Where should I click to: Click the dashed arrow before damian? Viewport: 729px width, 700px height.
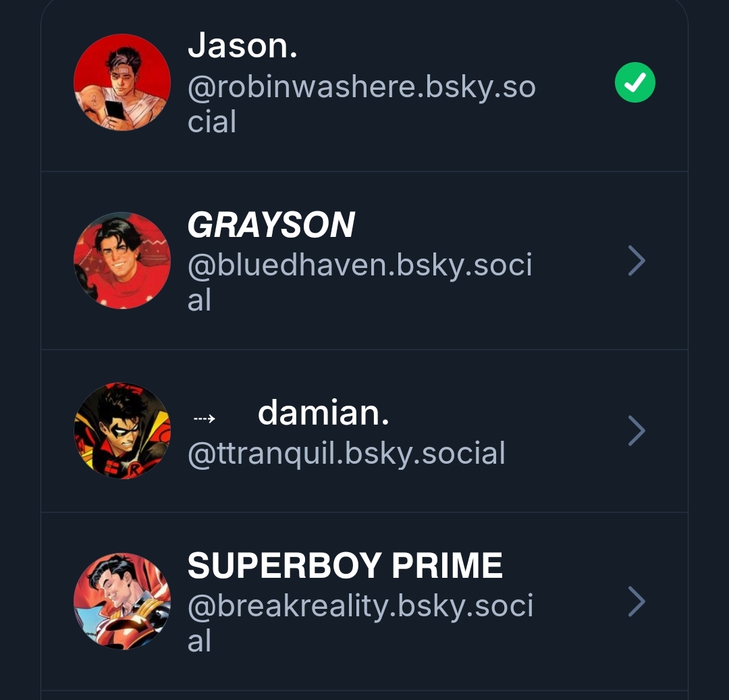204,419
